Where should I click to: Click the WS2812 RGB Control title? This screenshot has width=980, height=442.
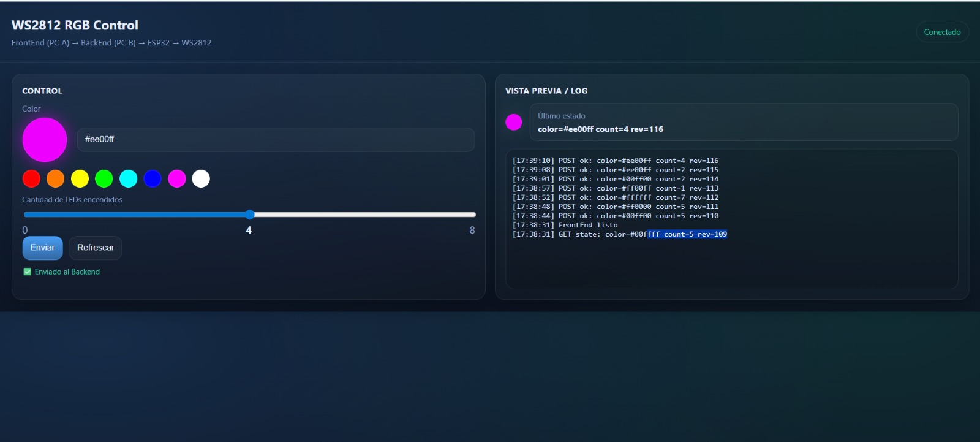(x=75, y=25)
